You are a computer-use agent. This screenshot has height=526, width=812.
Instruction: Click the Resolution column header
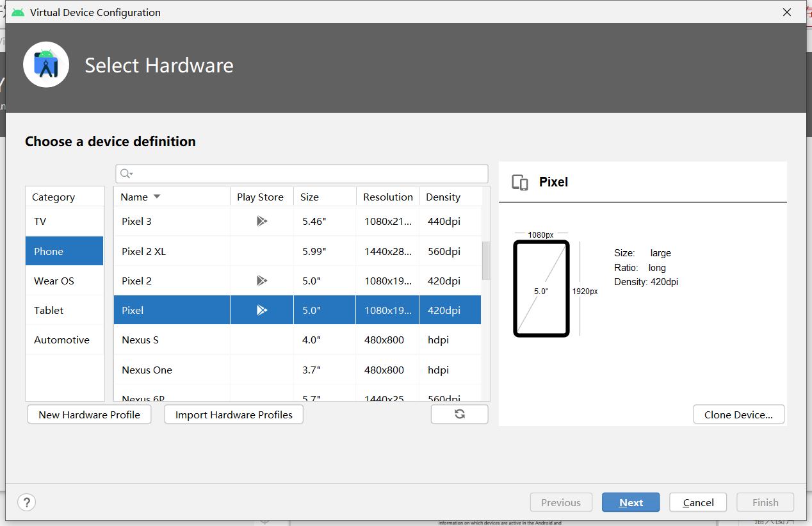pos(387,197)
